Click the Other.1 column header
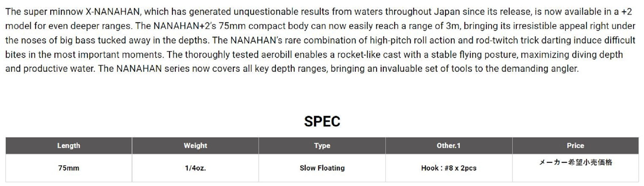 [449, 145]
